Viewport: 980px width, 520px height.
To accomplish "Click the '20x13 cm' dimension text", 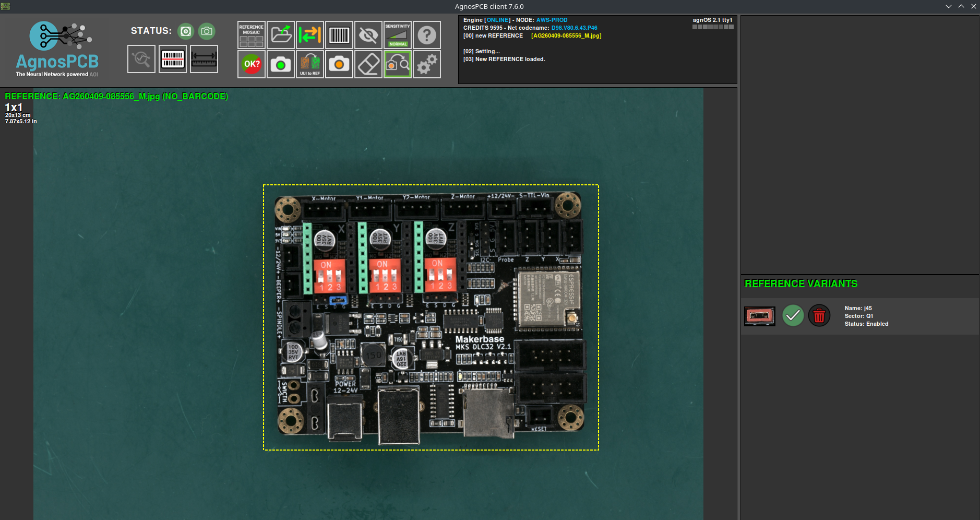I will click(x=18, y=115).
